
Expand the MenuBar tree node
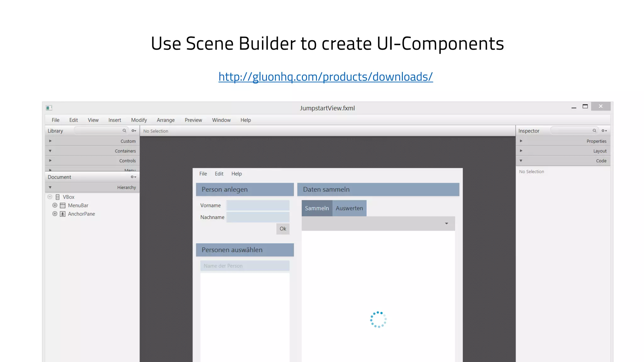pyautogui.click(x=55, y=206)
